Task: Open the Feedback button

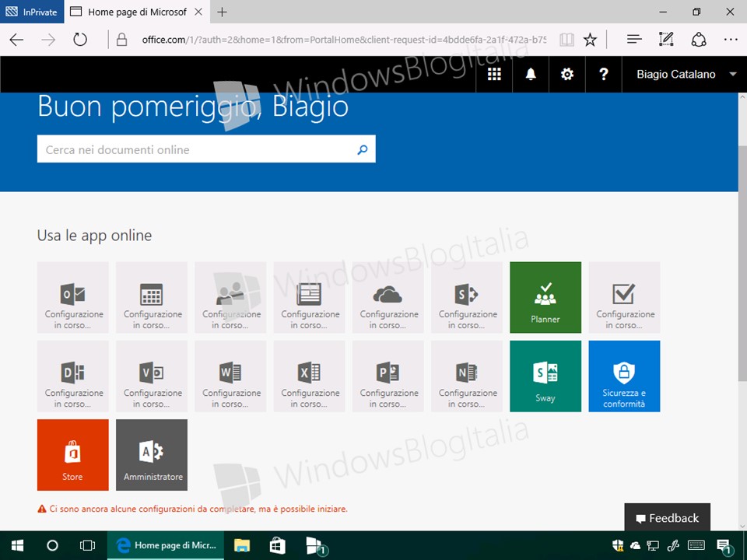Action: pos(667,518)
